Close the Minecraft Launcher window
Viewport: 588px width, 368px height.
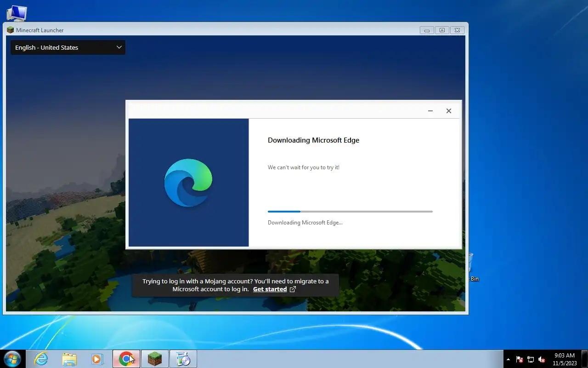point(457,30)
